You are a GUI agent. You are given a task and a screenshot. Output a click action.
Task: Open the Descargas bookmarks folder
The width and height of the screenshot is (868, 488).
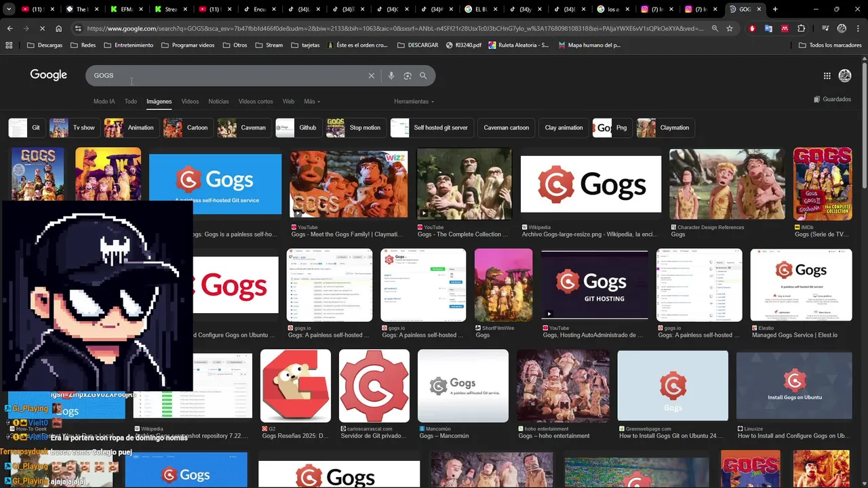click(x=45, y=45)
